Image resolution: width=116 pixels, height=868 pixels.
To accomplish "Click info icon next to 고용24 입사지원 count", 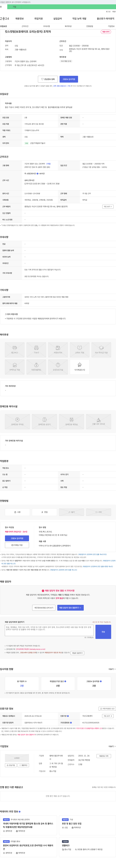I will 101,681.
